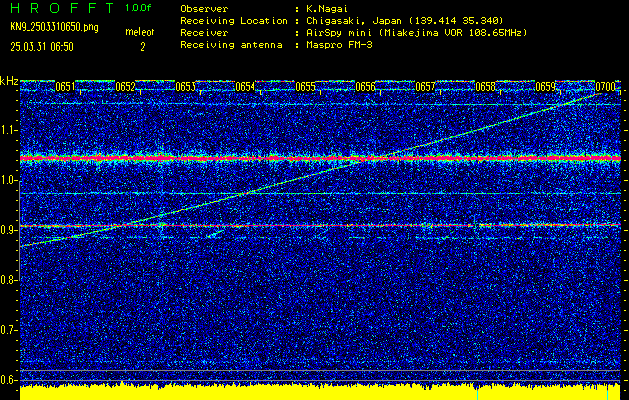
Task: Click the meteor count value 2
Action: pos(142,47)
